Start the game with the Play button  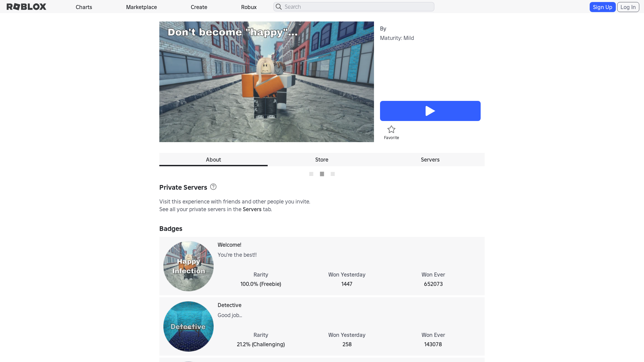click(430, 111)
